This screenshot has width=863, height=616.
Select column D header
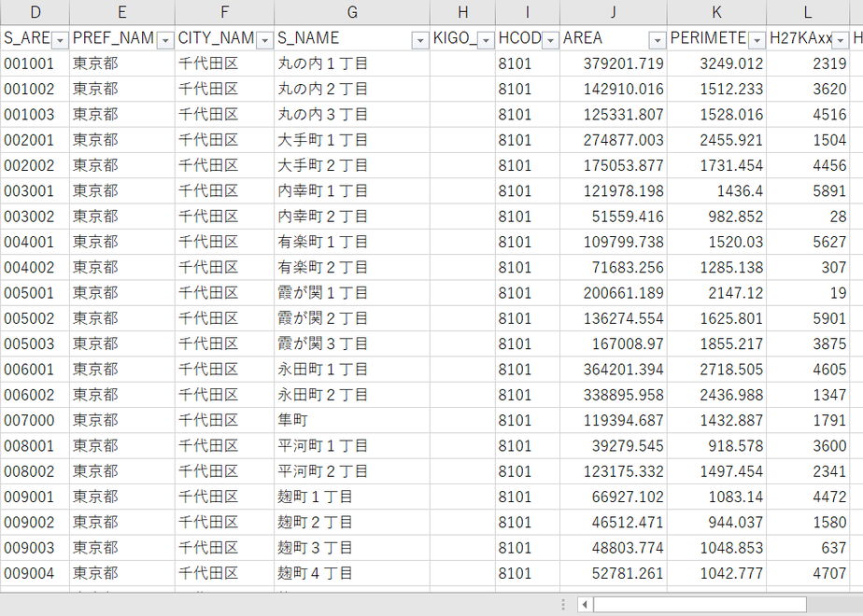click(35, 12)
